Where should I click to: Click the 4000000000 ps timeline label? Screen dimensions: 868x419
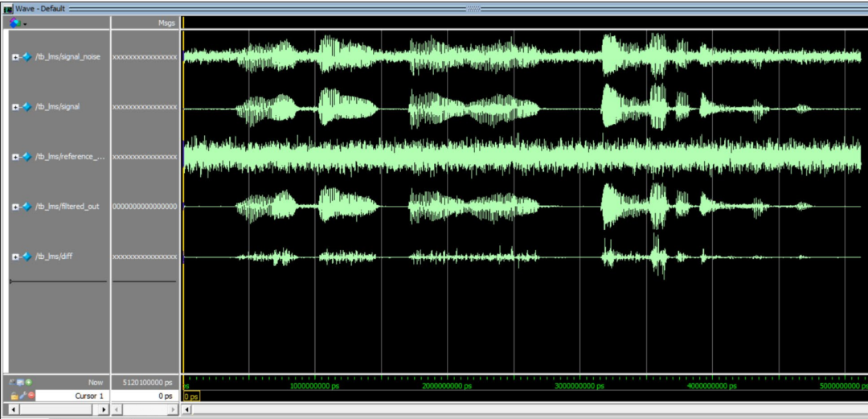(x=712, y=386)
